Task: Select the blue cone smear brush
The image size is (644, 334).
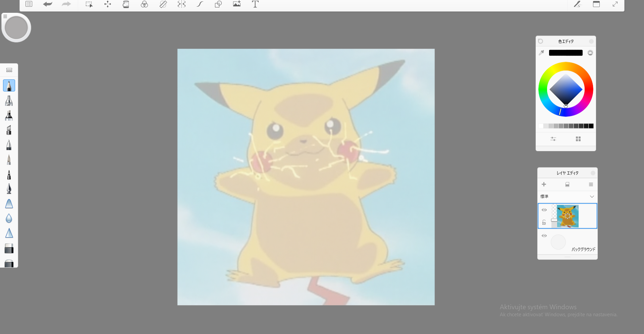Action: [x=9, y=204]
